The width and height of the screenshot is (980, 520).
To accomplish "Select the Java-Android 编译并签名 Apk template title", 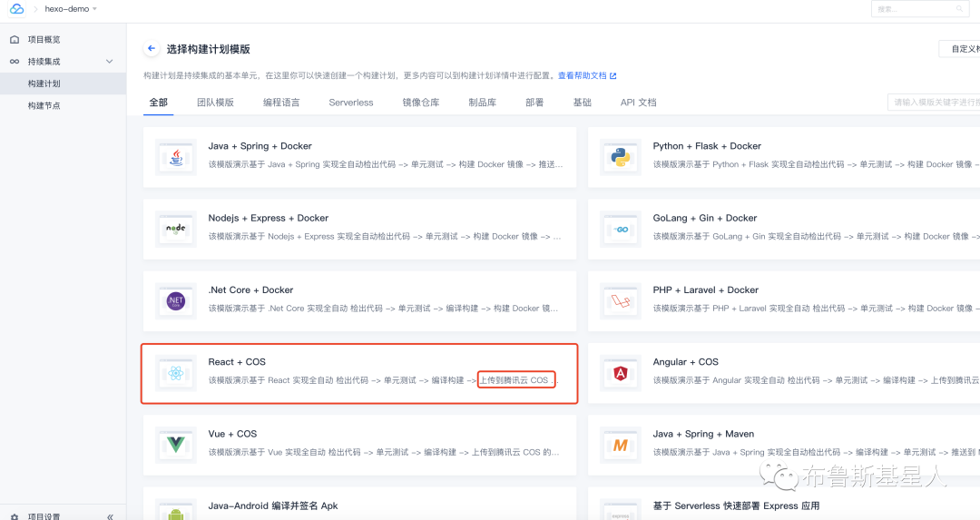I will (x=273, y=505).
